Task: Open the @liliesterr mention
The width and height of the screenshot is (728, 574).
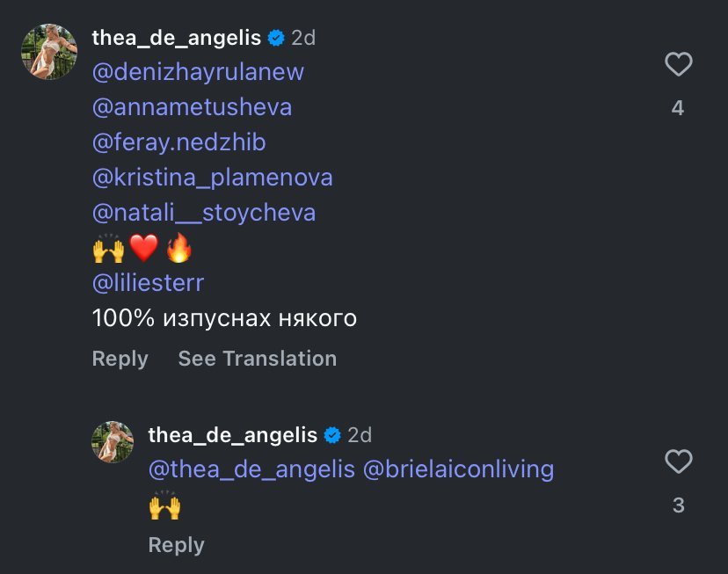Action: click(x=148, y=283)
